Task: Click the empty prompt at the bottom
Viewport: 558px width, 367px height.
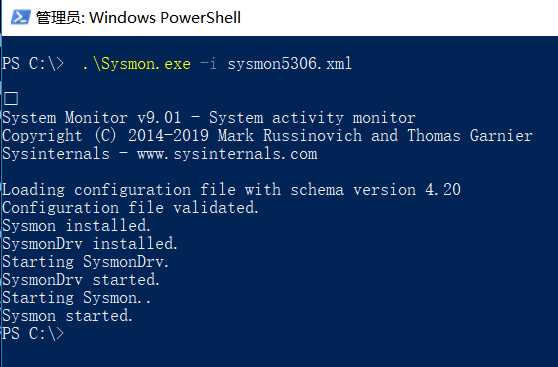Action: (x=33, y=334)
